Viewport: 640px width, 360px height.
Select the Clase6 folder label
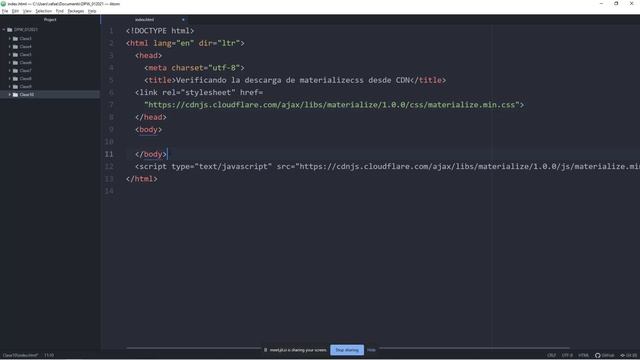pos(25,63)
